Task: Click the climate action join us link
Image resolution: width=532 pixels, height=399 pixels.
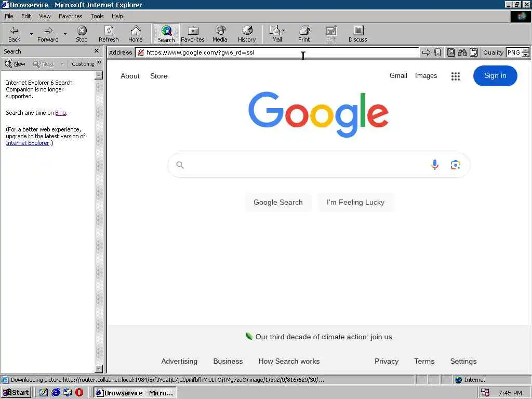Action: point(323,337)
